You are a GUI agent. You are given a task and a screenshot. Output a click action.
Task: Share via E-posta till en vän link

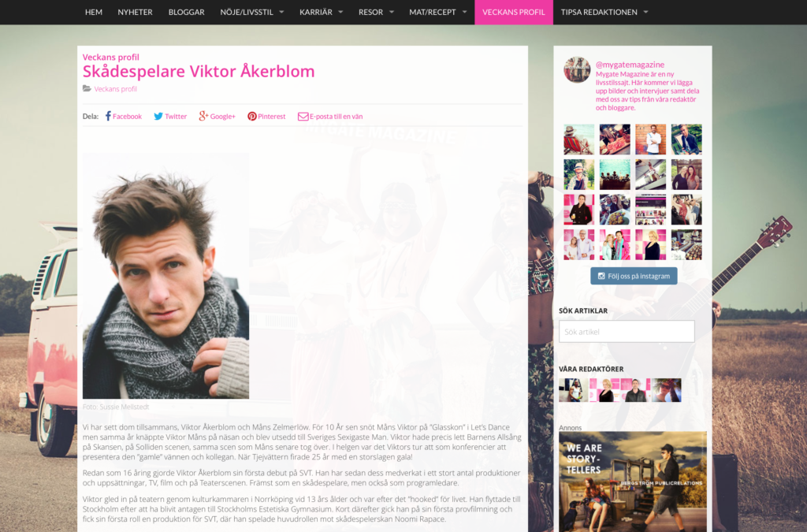(336, 117)
